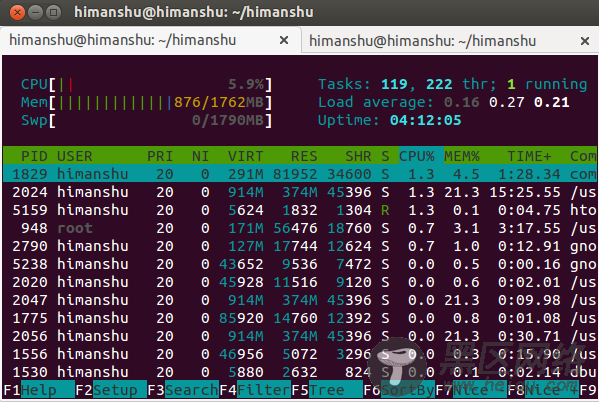Sort by MEM% column header
The image size is (599, 402).
click(461, 156)
